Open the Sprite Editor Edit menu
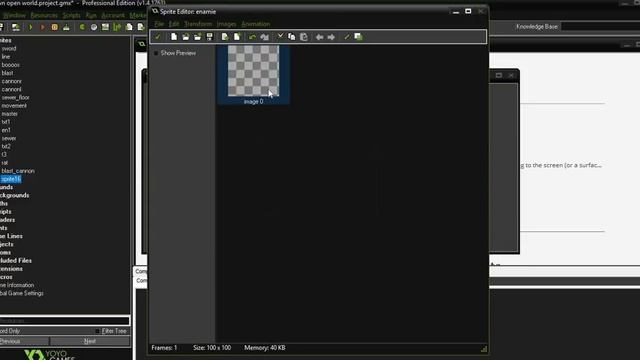The width and height of the screenshot is (640, 360). click(x=174, y=24)
